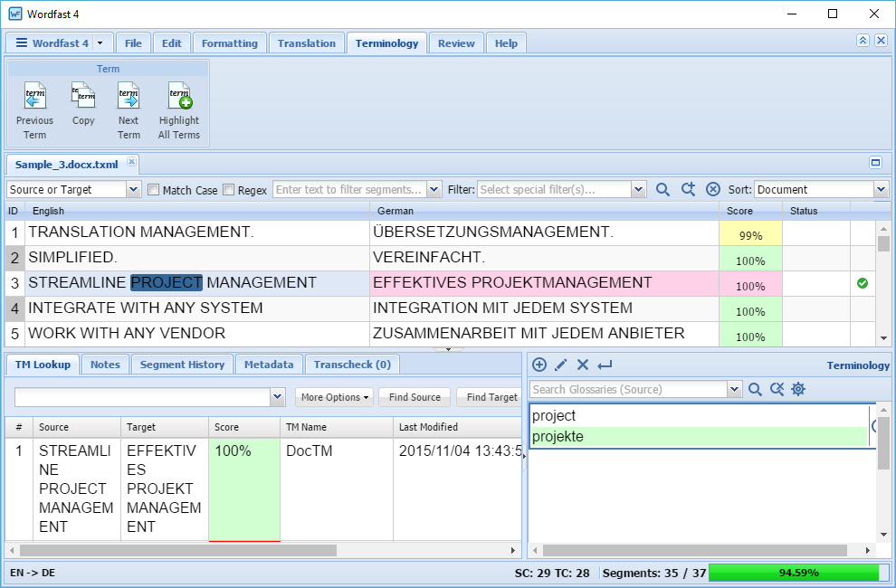This screenshot has height=588, width=896.
Task: Select the DocTM cell in TM results
Action: [x=336, y=488]
